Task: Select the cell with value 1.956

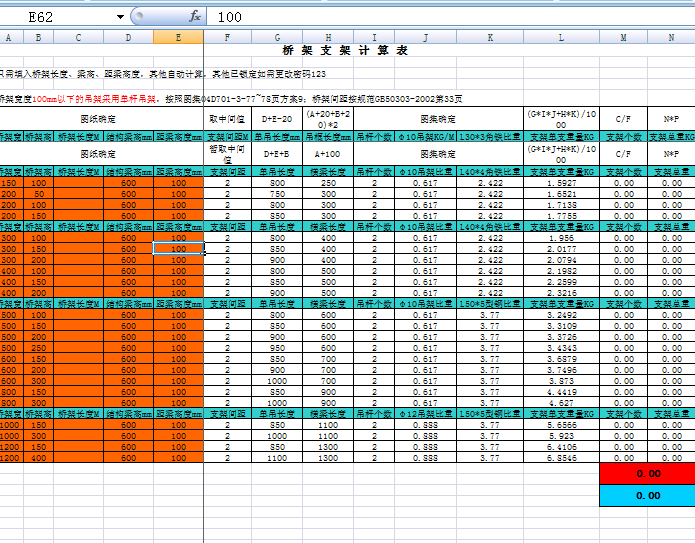Action: coord(561,238)
